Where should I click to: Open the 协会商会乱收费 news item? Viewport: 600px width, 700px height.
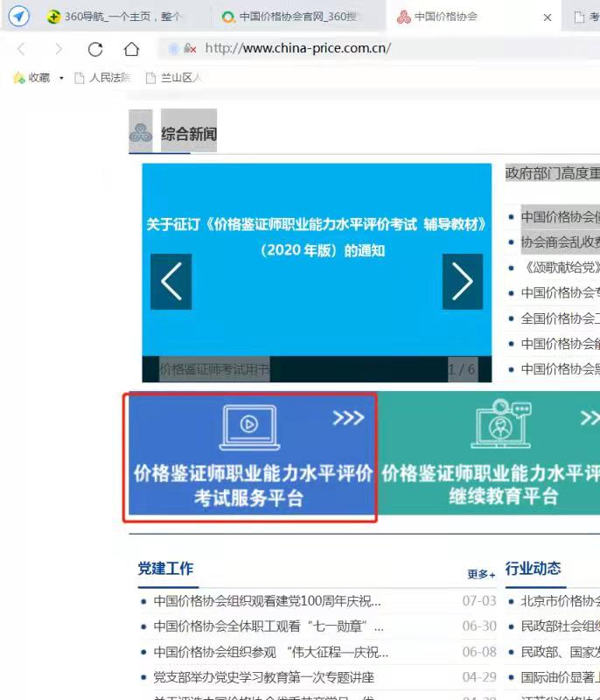click(x=560, y=242)
